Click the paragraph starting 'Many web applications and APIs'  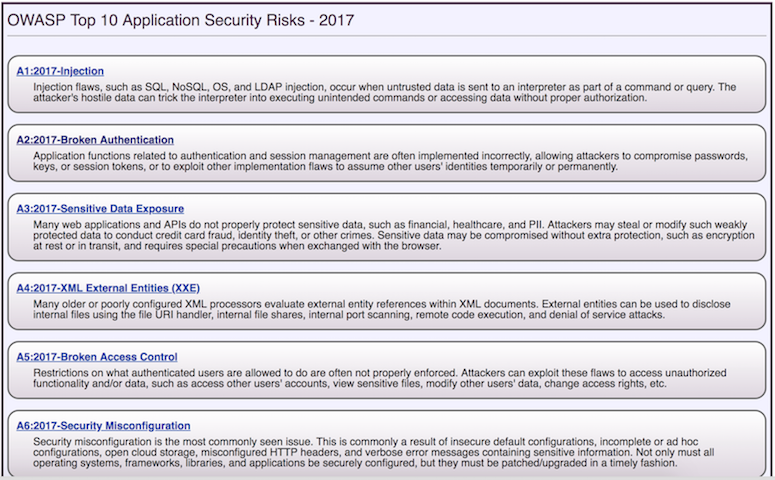click(x=394, y=235)
